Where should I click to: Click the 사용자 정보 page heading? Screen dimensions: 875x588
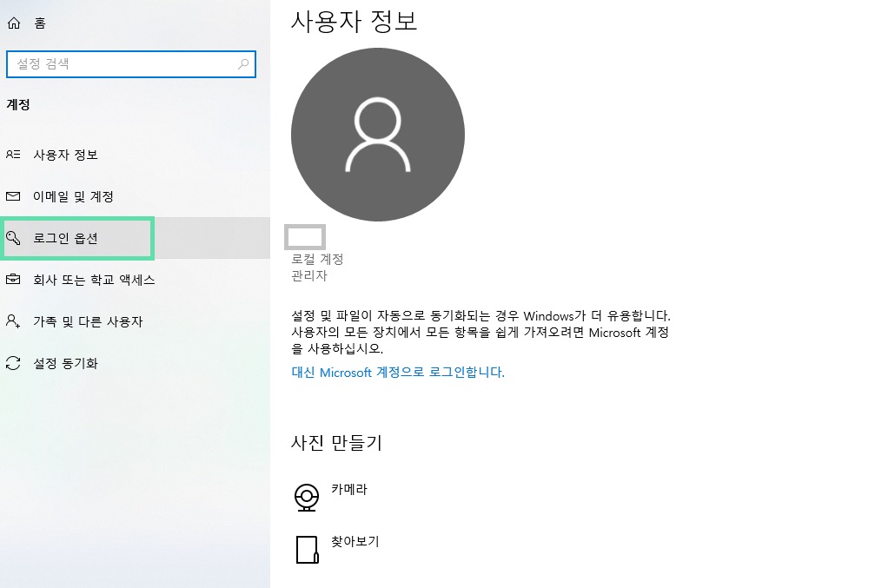click(x=354, y=22)
